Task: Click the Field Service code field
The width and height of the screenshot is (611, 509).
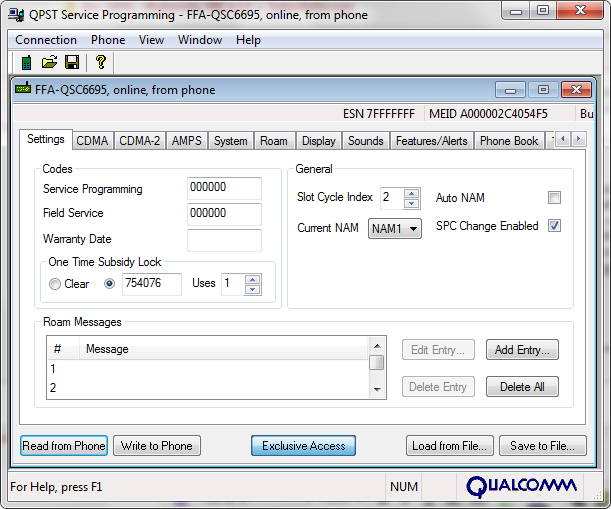Action: (224, 214)
